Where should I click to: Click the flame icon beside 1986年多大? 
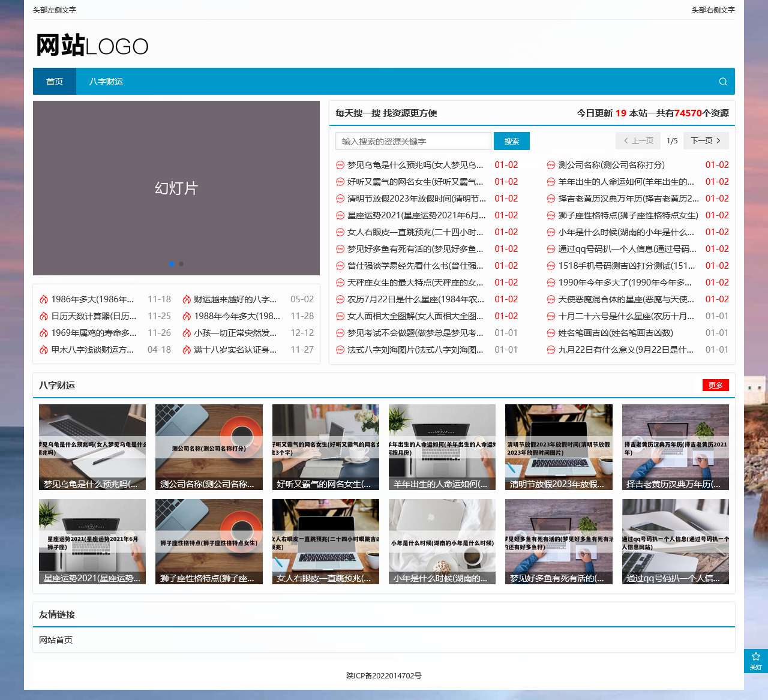point(44,299)
